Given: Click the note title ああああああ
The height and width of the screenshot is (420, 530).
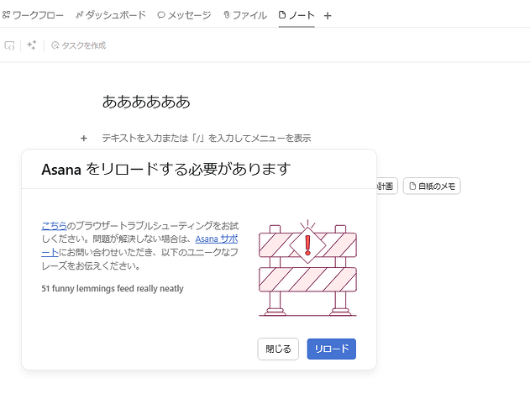Looking at the screenshot, I should tap(146, 102).
